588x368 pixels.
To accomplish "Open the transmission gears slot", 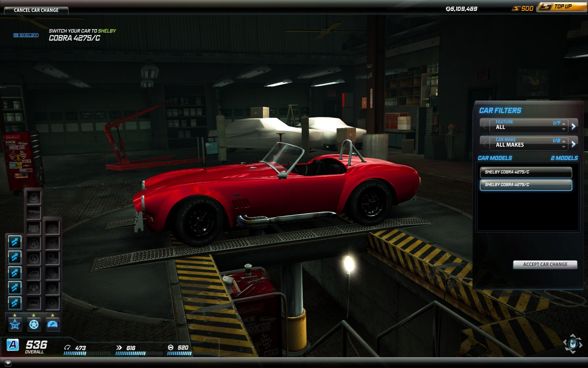I will [52, 258].
